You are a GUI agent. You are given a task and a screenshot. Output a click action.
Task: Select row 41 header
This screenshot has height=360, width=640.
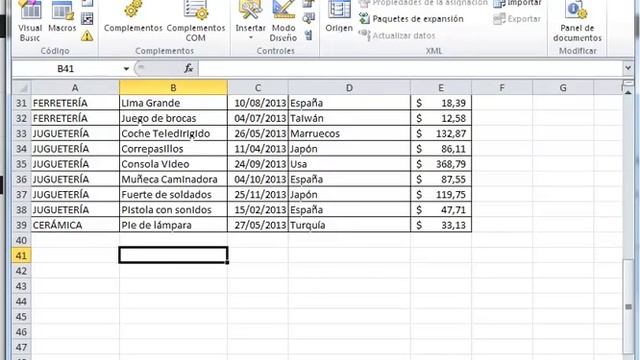coord(21,256)
